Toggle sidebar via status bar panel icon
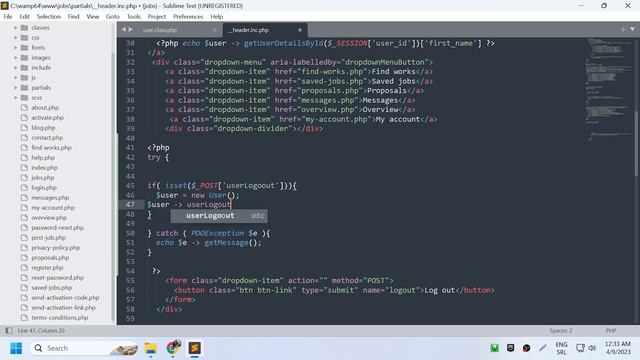This screenshot has height=360, width=640. pyautogui.click(x=9, y=331)
